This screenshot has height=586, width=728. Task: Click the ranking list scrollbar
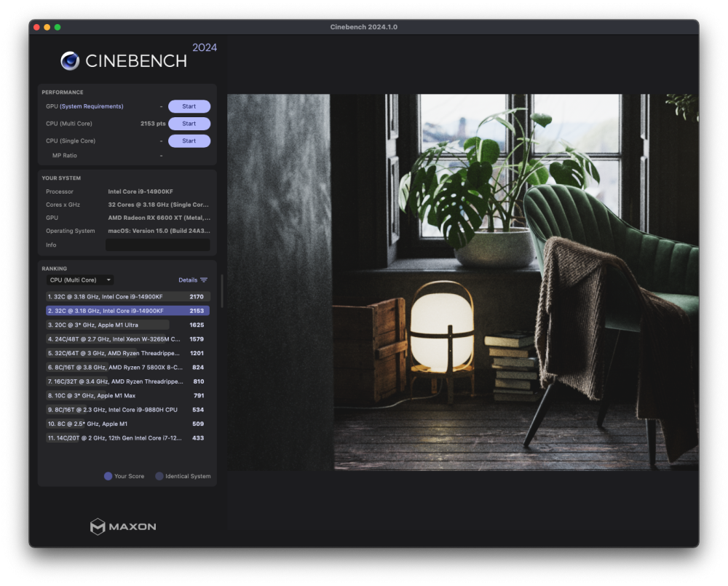222,291
